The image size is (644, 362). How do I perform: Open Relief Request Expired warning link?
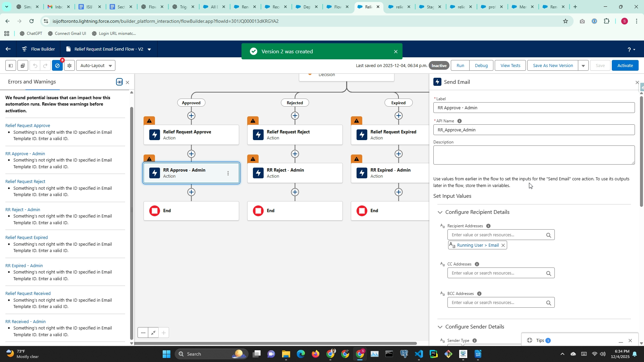(26, 237)
